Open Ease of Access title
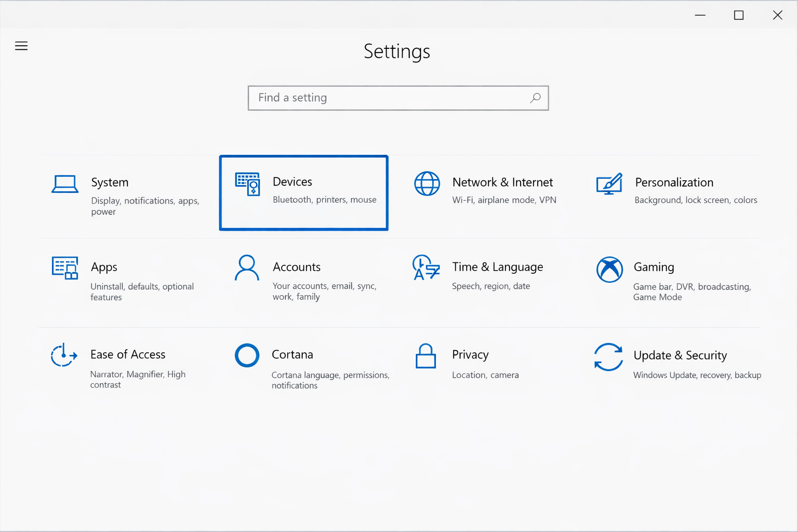 click(x=128, y=354)
